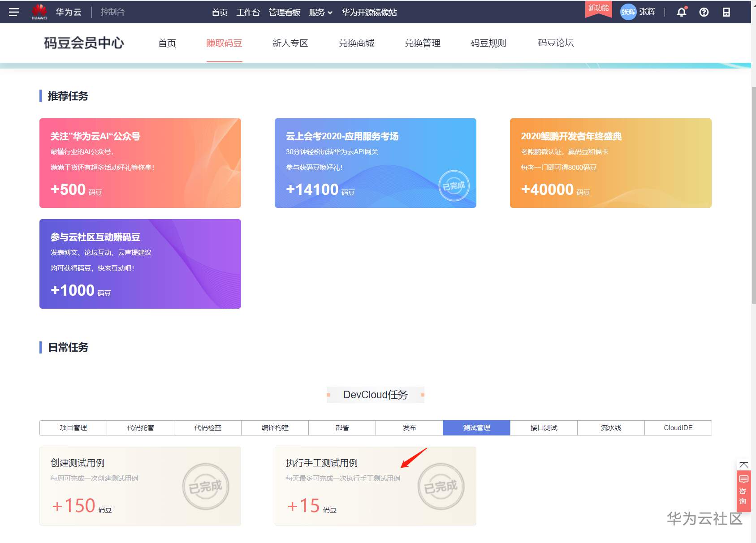
Task: Go to 控制台 console
Action: pos(112,12)
